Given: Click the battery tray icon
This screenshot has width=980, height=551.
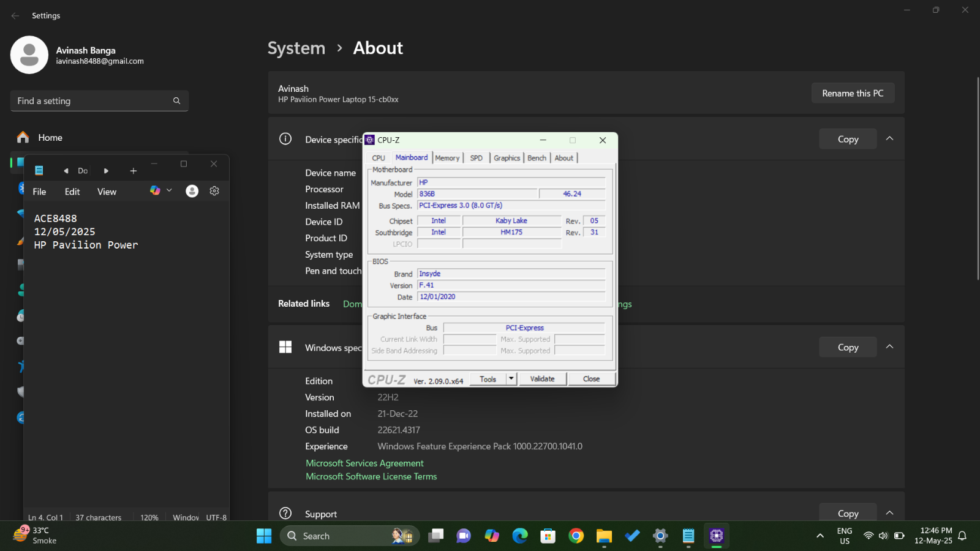Looking at the screenshot, I should tap(899, 536).
